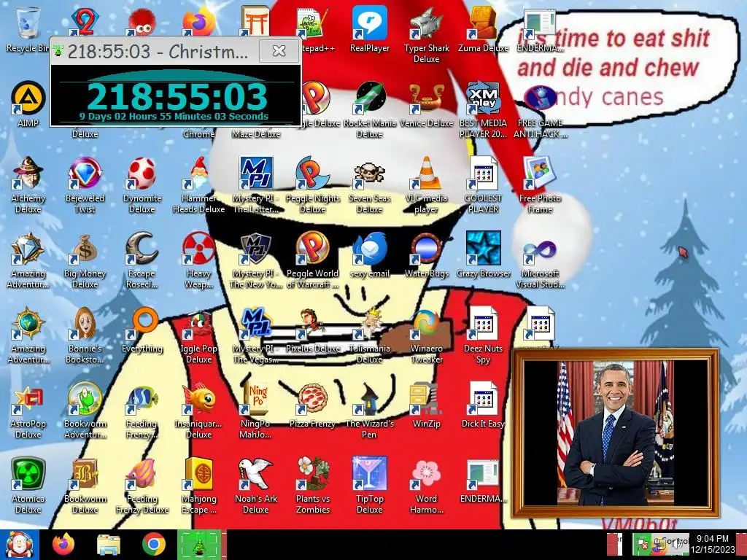Close the Christmas countdown window

click(x=279, y=50)
